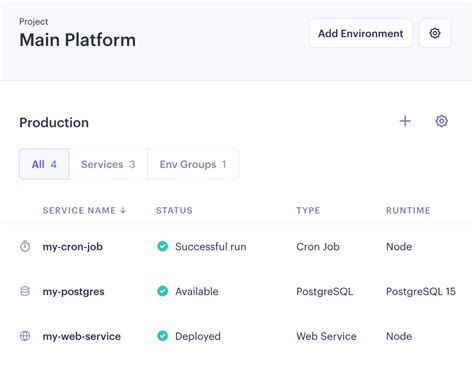This screenshot has width=474, height=366.
Task: Switch to the Services tab
Action: pos(108,164)
